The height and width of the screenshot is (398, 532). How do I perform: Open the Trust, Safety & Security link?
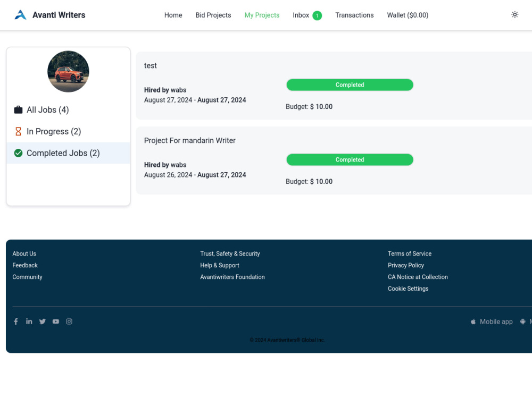coord(230,253)
